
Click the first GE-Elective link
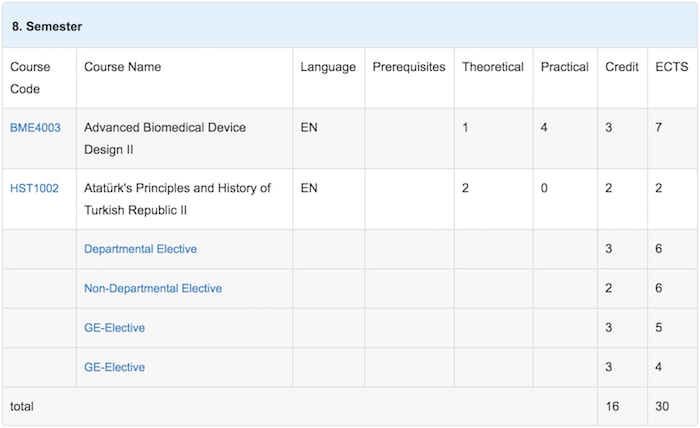[x=114, y=328]
